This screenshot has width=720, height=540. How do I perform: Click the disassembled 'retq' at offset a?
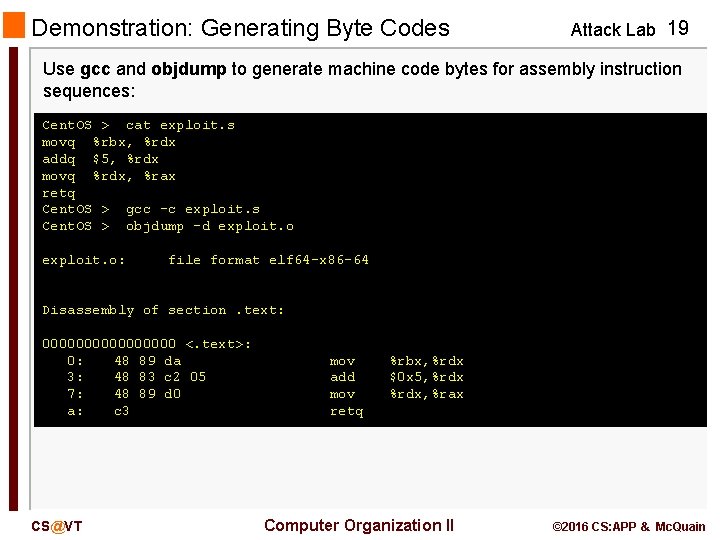pyautogui.click(x=347, y=411)
